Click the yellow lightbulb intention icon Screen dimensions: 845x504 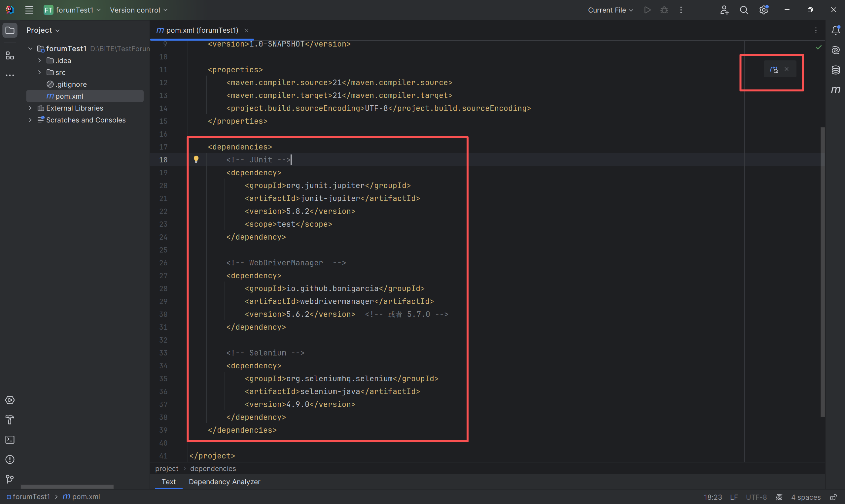[196, 159]
